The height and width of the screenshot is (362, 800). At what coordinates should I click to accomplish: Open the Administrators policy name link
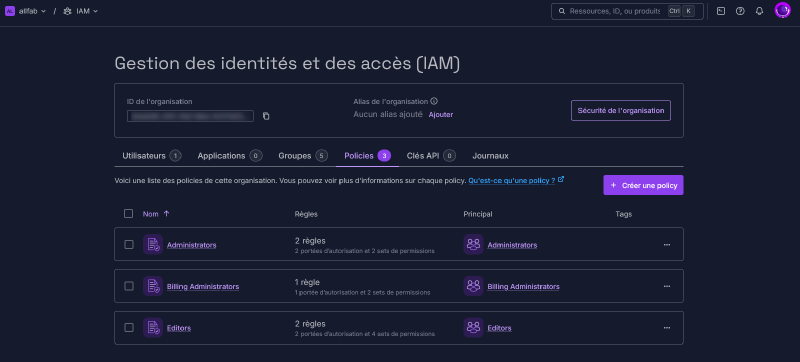[x=191, y=245]
